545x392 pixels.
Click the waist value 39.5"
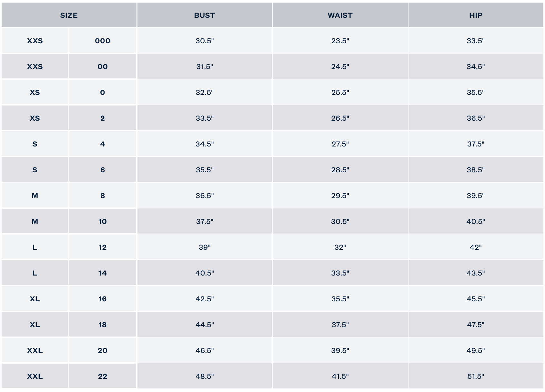[340, 350]
